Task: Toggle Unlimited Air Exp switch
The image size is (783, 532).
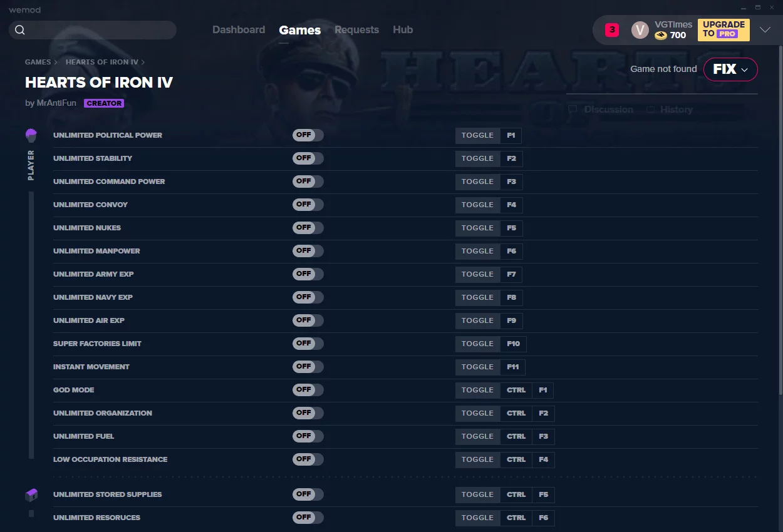Action: coord(308,320)
